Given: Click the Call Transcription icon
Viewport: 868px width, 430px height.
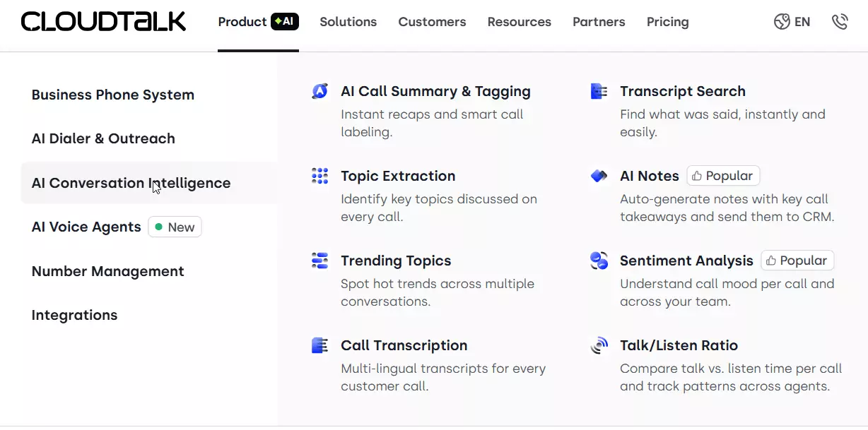Looking at the screenshot, I should pyautogui.click(x=319, y=345).
